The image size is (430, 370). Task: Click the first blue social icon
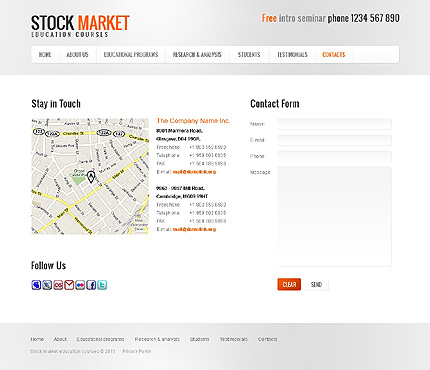point(36,285)
